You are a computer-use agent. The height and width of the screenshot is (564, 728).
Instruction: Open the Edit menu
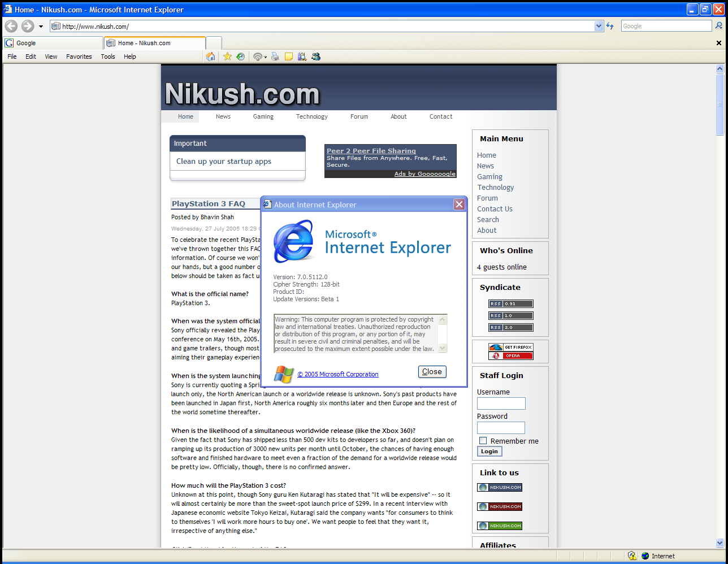[31, 57]
